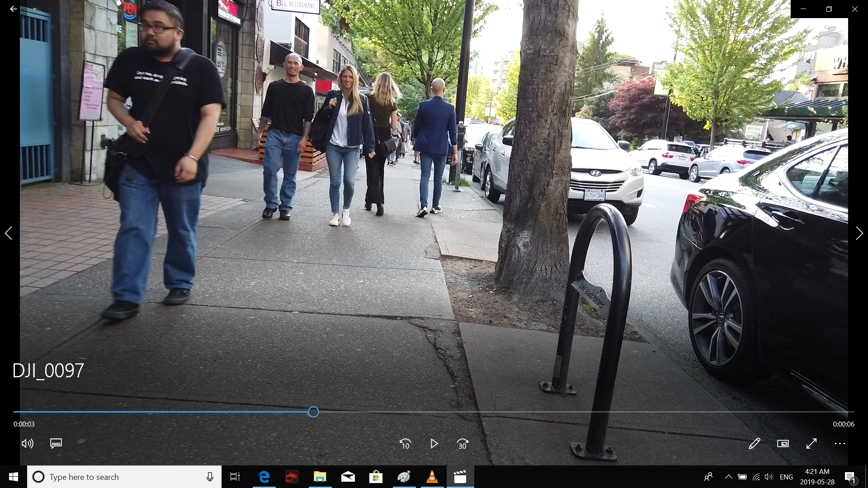Click the video seek bar handle
The image size is (868, 488).
313,412
